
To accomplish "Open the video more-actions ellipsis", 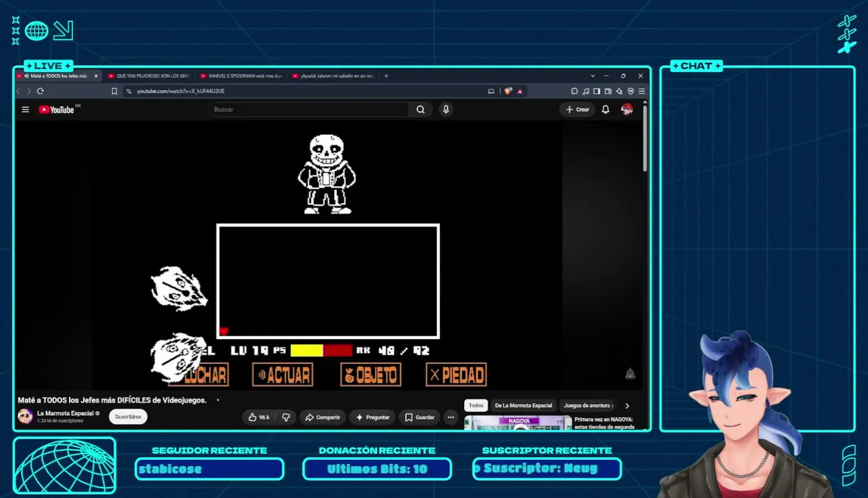I will click(451, 417).
